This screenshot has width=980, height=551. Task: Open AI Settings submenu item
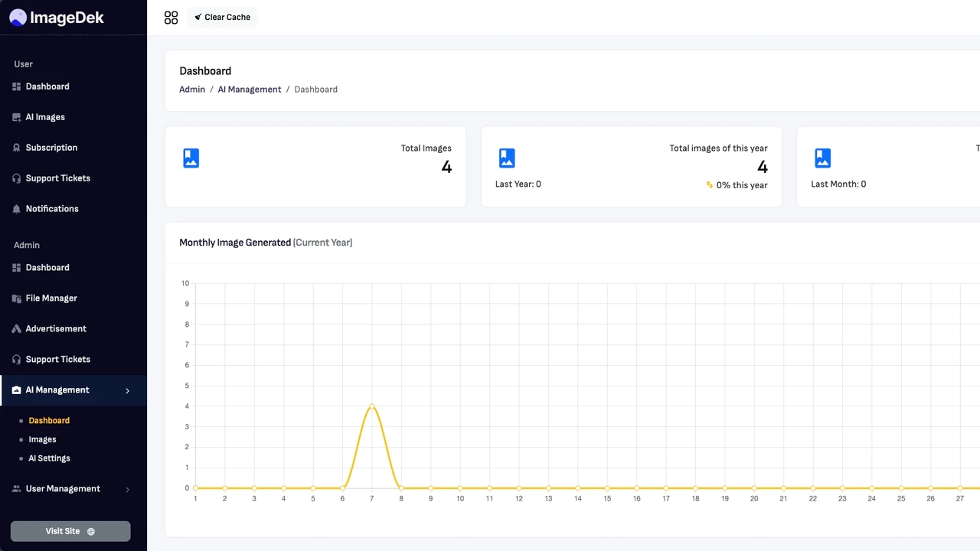(x=50, y=458)
